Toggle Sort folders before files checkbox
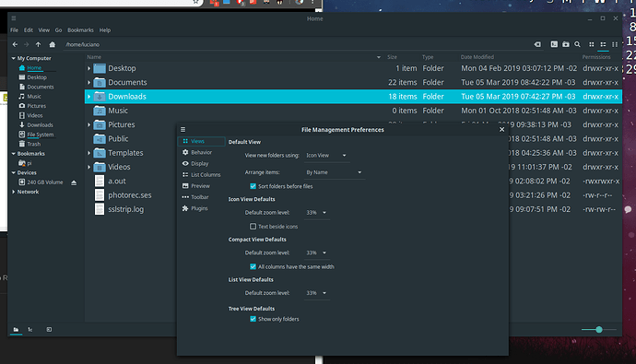 [x=253, y=186]
